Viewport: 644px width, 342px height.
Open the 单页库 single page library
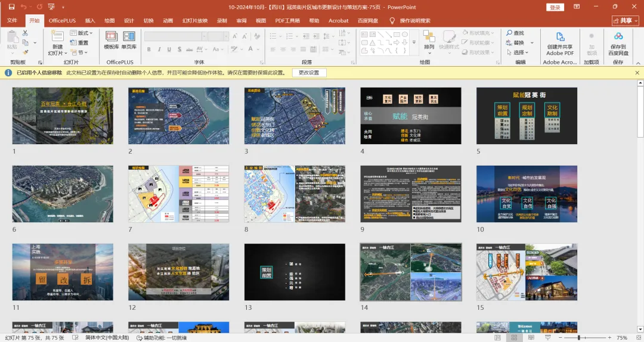pos(129,41)
